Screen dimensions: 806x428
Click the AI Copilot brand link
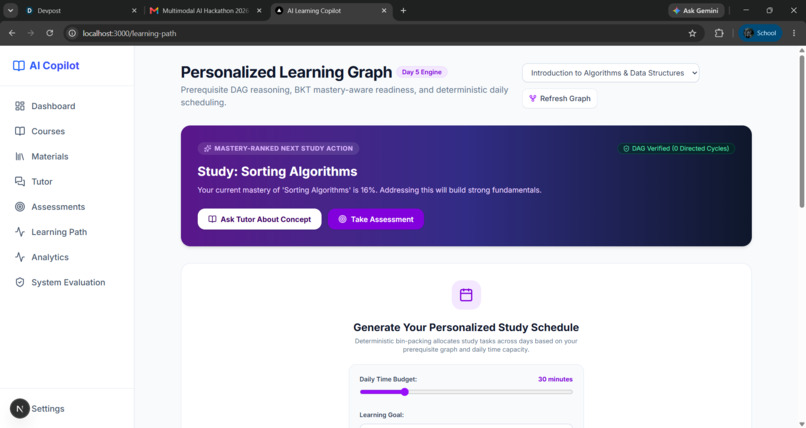point(46,66)
